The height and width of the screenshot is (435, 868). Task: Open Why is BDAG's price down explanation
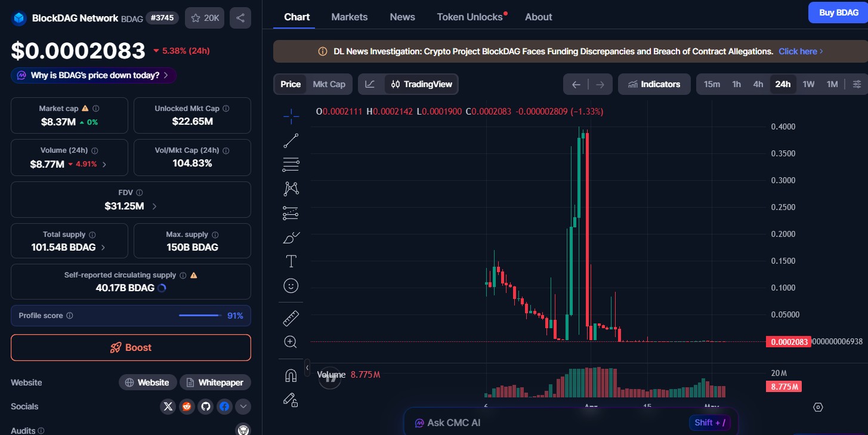coord(94,75)
